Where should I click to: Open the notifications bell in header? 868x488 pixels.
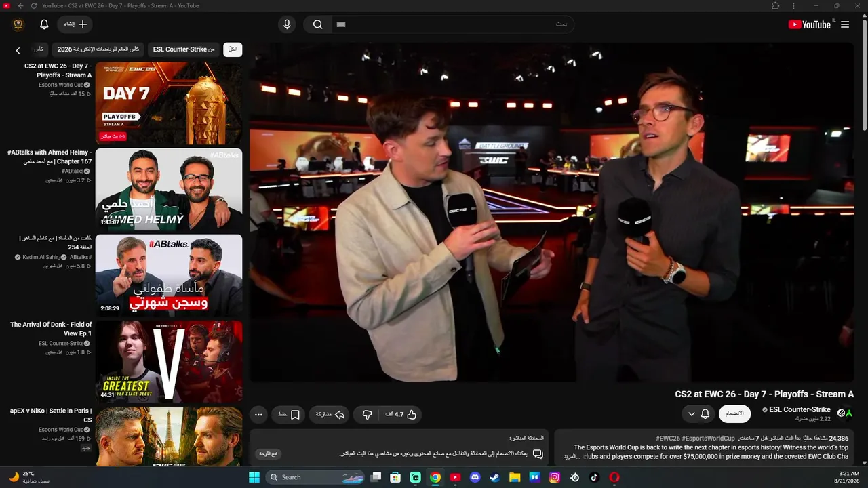pos(44,24)
